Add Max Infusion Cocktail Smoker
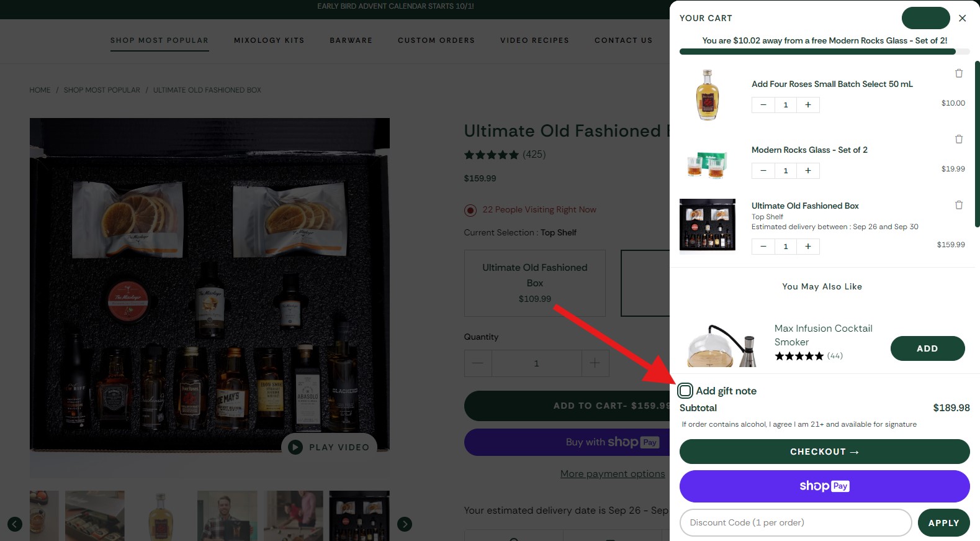 point(927,348)
